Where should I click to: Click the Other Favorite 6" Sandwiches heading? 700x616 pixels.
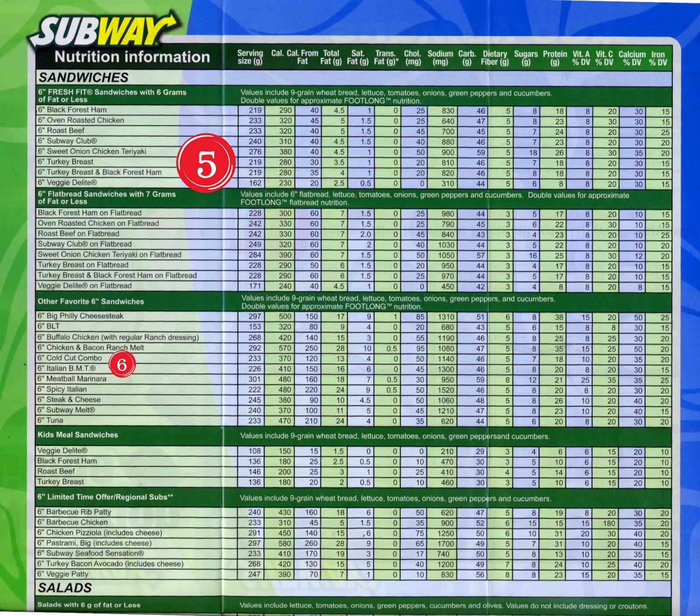coord(91,301)
